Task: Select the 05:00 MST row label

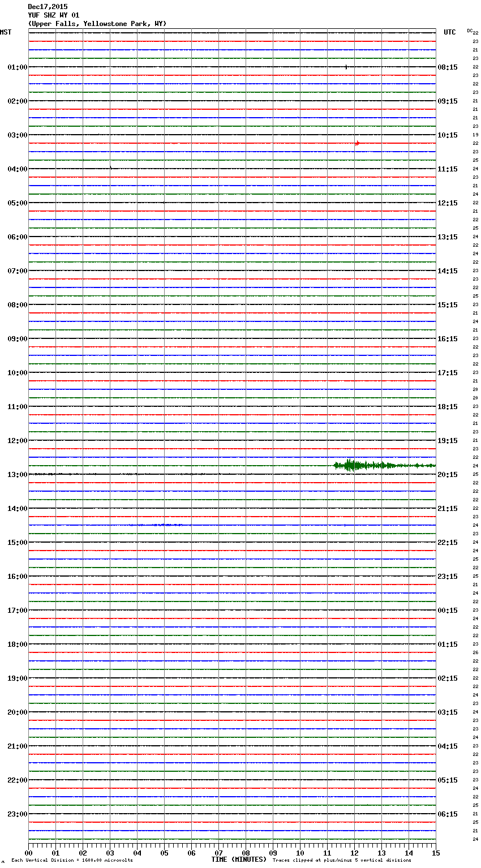Action: tap(17, 203)
